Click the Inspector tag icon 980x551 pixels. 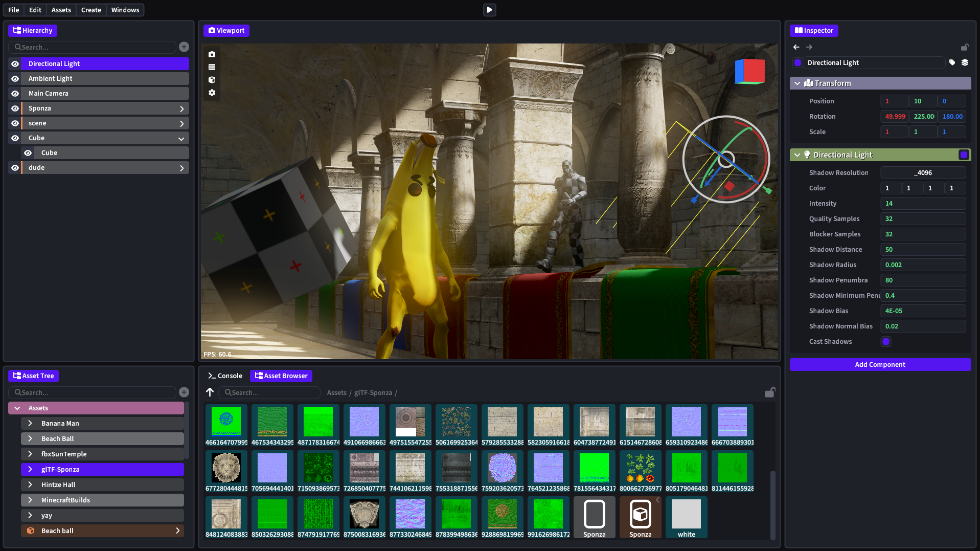pos(952,62)
